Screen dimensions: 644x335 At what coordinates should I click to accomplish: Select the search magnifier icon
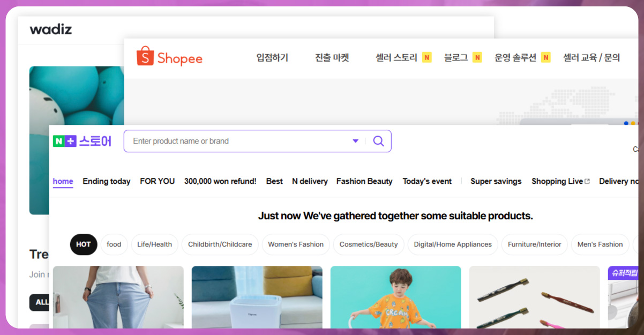[x=379, y=140]
